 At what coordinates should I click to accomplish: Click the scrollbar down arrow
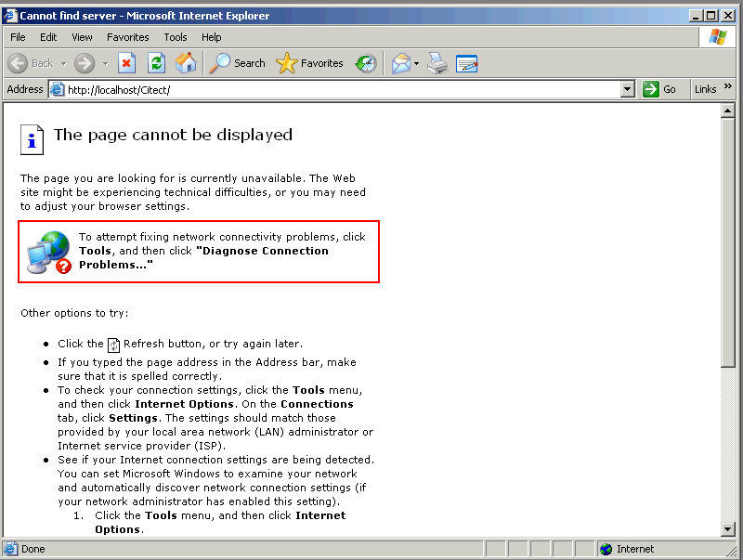(x=727, y=528)
